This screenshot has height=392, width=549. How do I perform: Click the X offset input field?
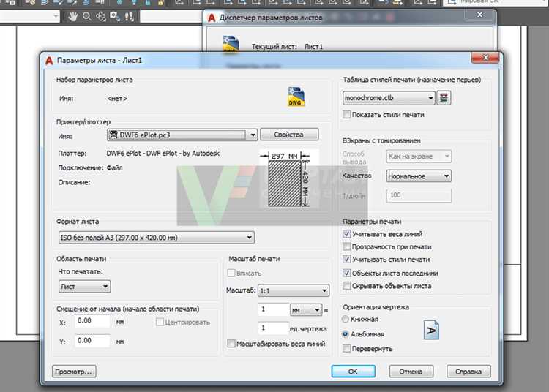[x=92, y=321]
